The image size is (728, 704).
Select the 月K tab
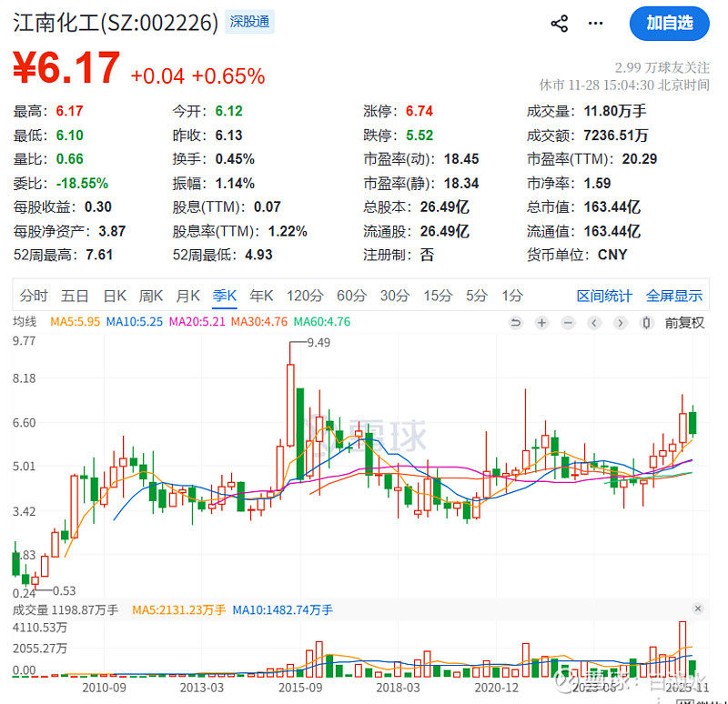click(x=187, y=296)
